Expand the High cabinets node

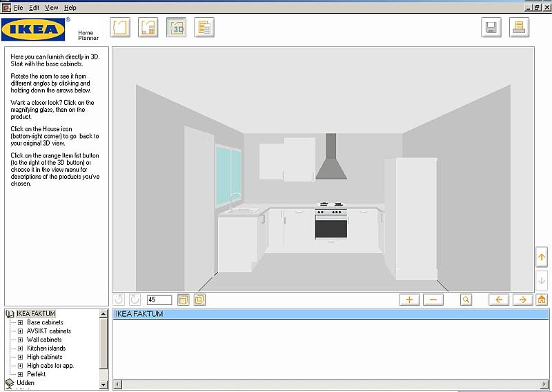click(21, 357)
